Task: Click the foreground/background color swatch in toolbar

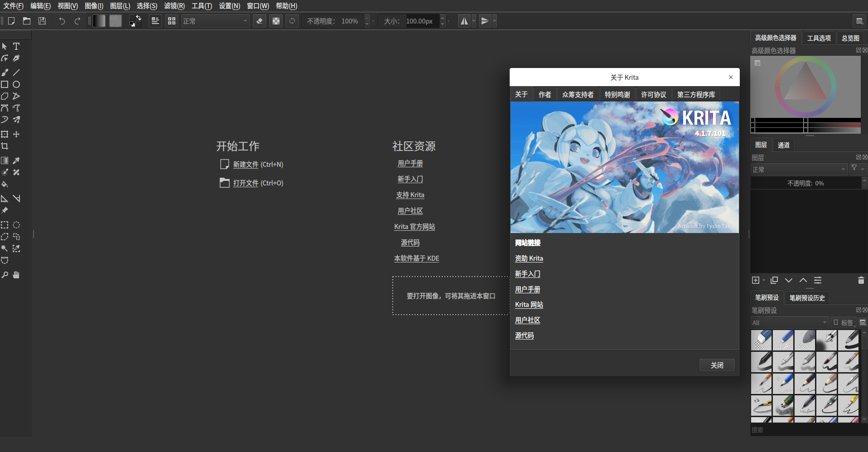Action: pyautogui.click(x=135, y=21)
